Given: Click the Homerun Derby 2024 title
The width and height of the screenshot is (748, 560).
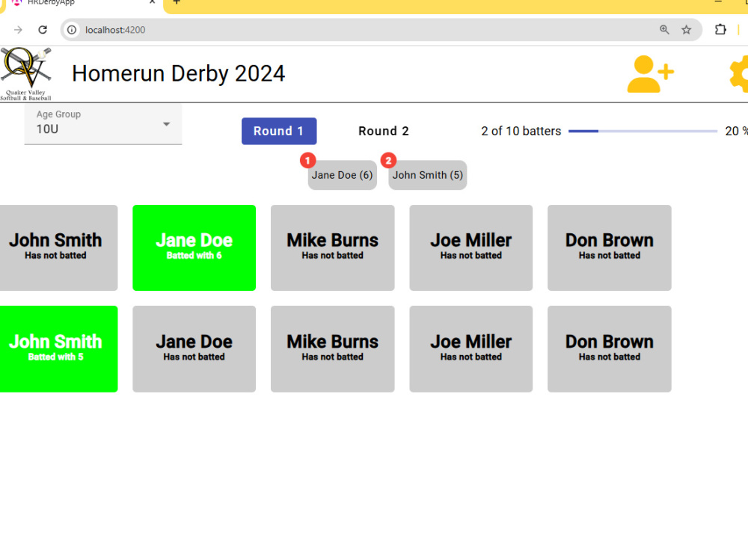Looking at the screenshot, I should [x=179, y=74].
